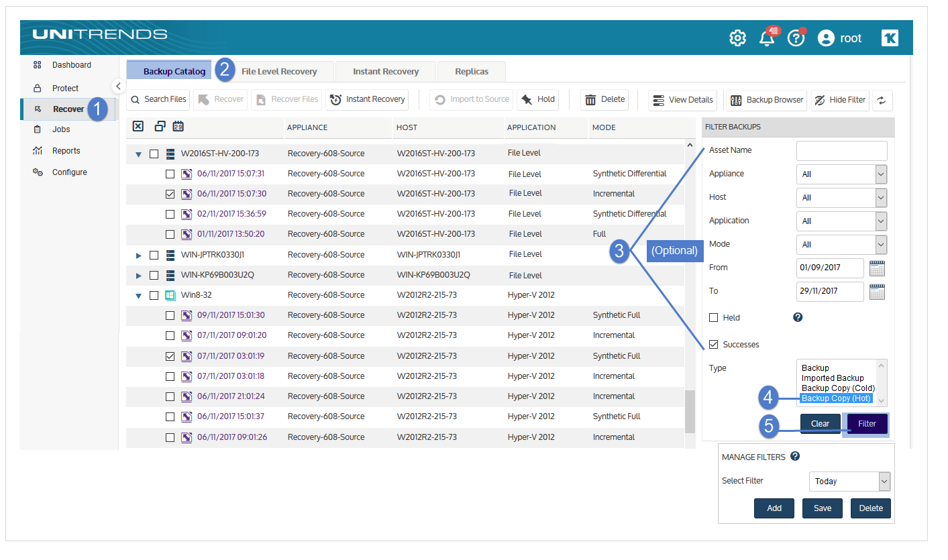Open the To date calendar picker

[x=878, y=292]
